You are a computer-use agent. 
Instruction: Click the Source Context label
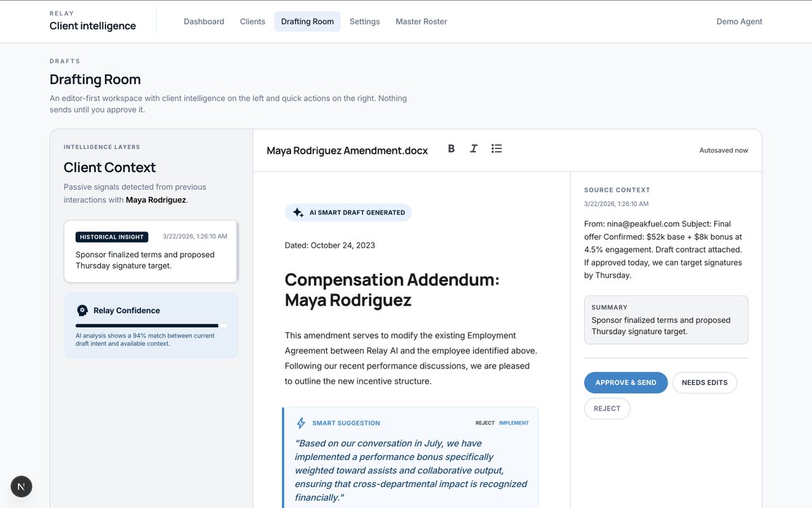click(x=617, y=190)
